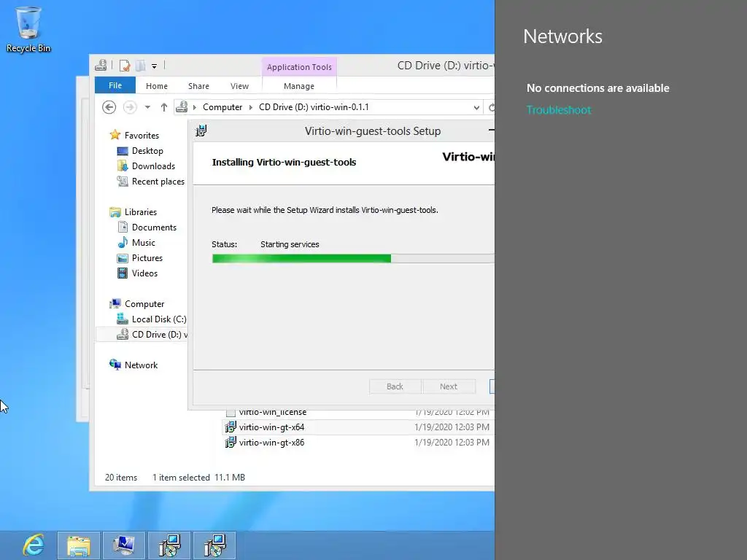The height and width of the screenshot is (560, 747).
Task: Open Recent places in navigation pane
Action: (x=158, y=182)
